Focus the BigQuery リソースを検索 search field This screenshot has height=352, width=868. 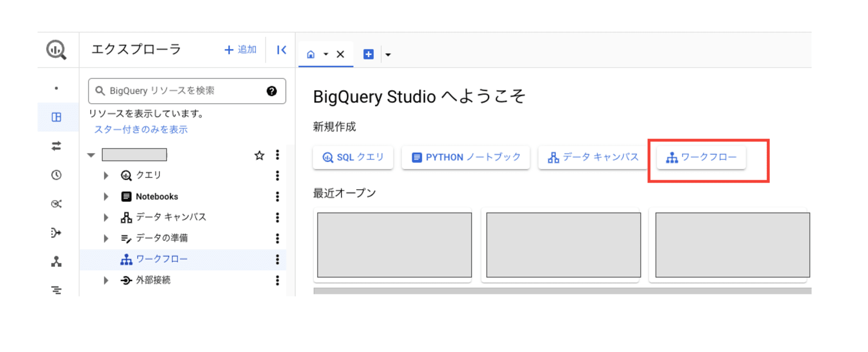187,91
